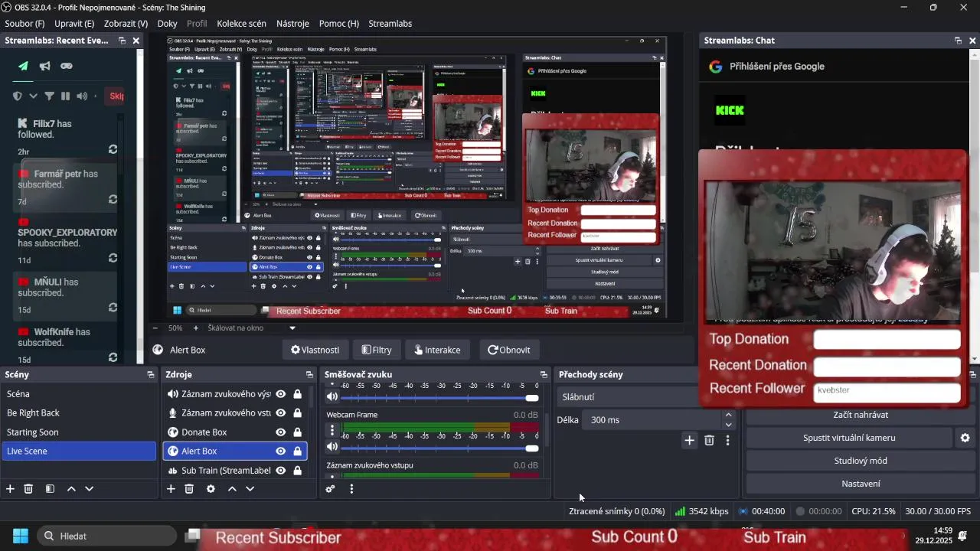The image size is (980, 551).
Task: Unlock the Záznam zvukového výstupu source
Action: click(x=298, y=394)
